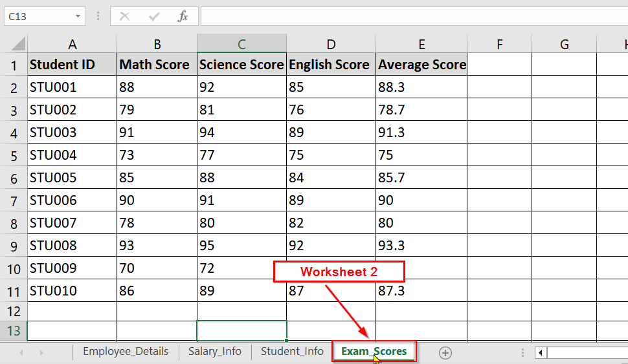Image resolution: width=628 pixels, height=364 pixels.
Task: Click average score 93.3 for STU008
Action: [421, 245]
